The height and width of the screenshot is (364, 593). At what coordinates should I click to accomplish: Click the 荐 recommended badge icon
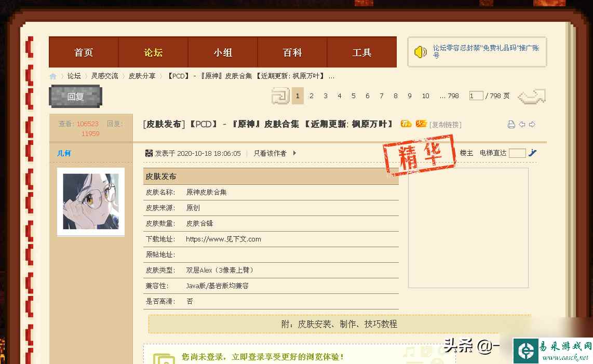[406, 124]
